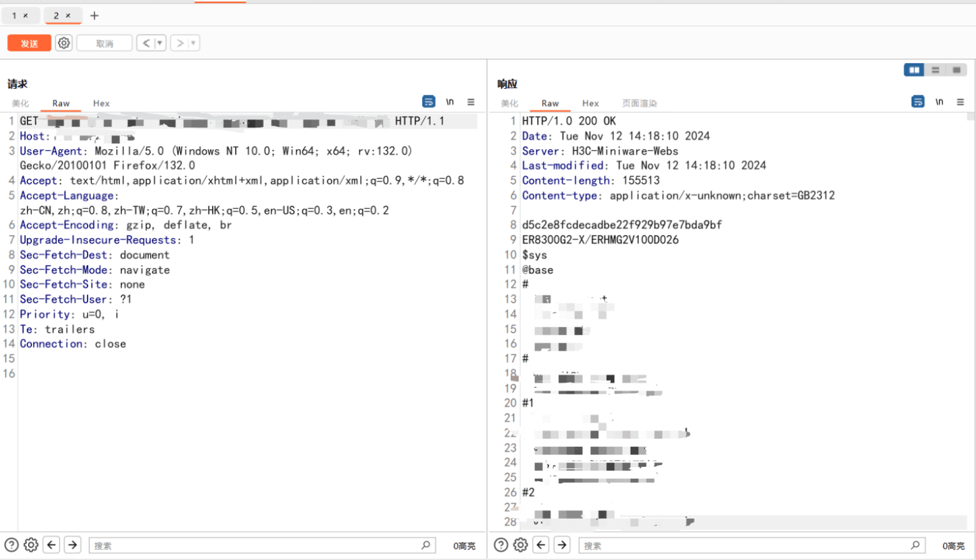
Task: Close Repeater tab 1
Action: (x=26, y=16)
